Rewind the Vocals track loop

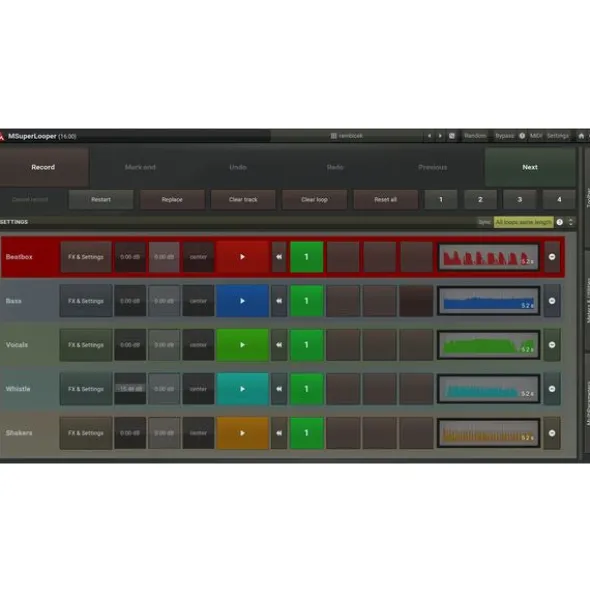pos(279,345)
